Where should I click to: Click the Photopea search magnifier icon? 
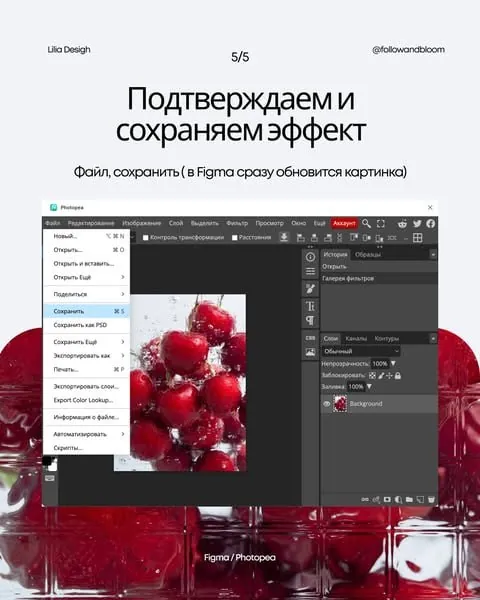tap(366, 223)
